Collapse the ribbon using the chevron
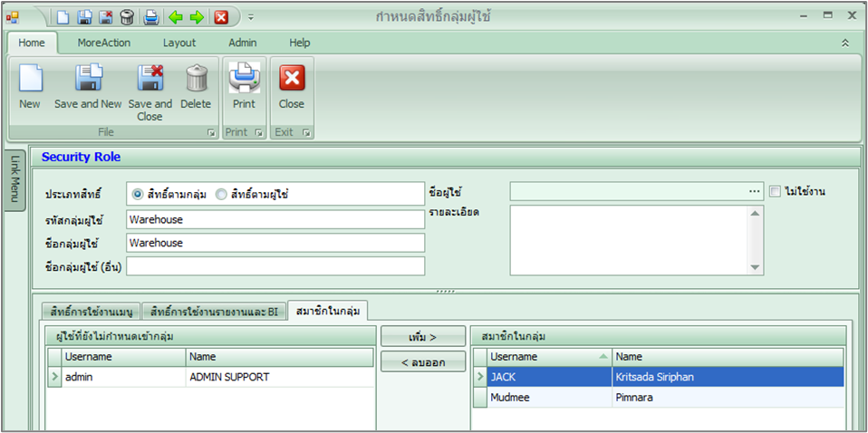The image size is (868, 433). pyautogui.click(x=845, y=43)
